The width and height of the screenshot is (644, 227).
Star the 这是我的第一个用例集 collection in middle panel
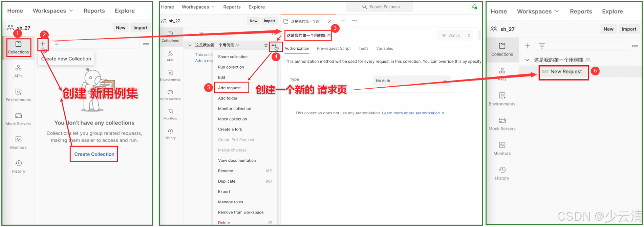266,45
